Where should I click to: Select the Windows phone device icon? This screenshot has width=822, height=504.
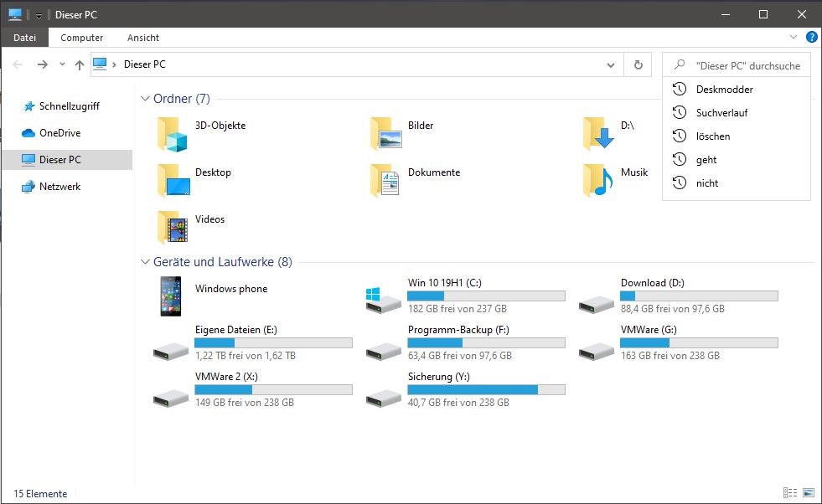click(170, 296)
